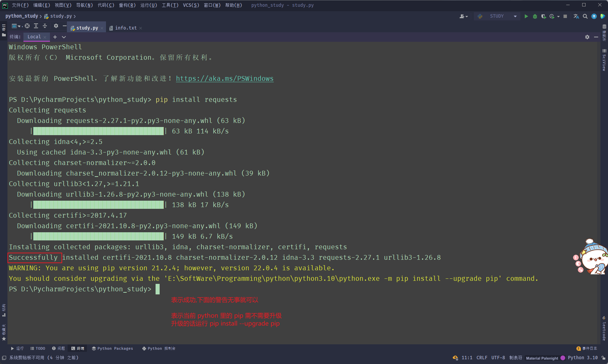Click the Python 3.10 interpreter selector
Screen dimensions: 608x364
pos(583,358)
